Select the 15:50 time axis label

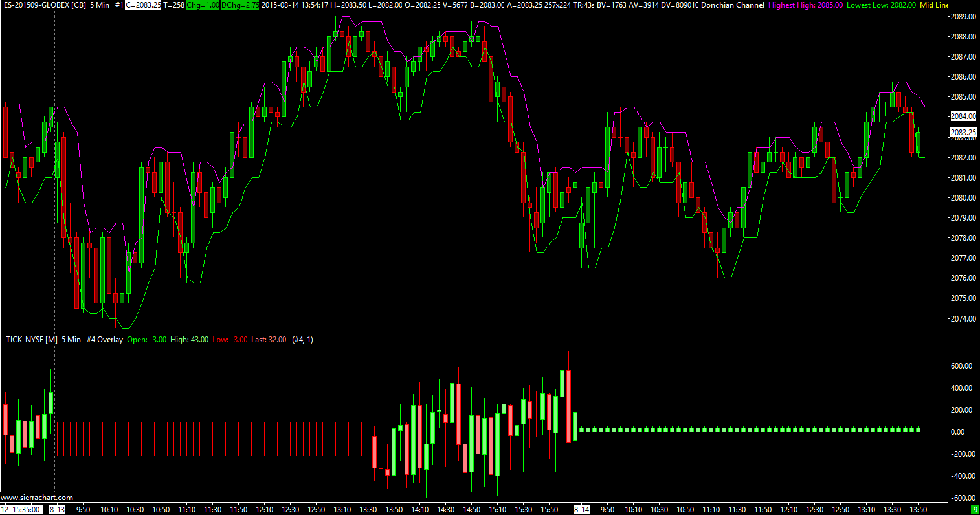click(551, 510)
